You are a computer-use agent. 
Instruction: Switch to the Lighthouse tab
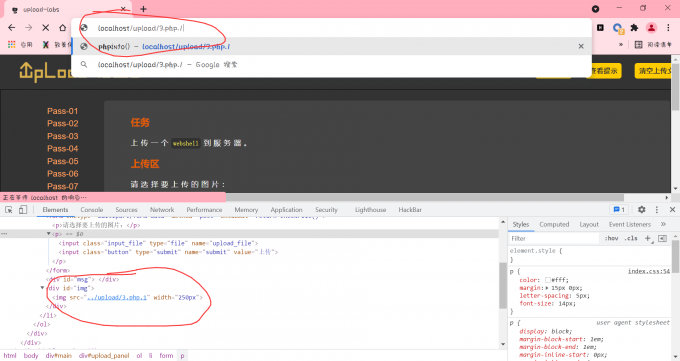(x=370, y=210)
